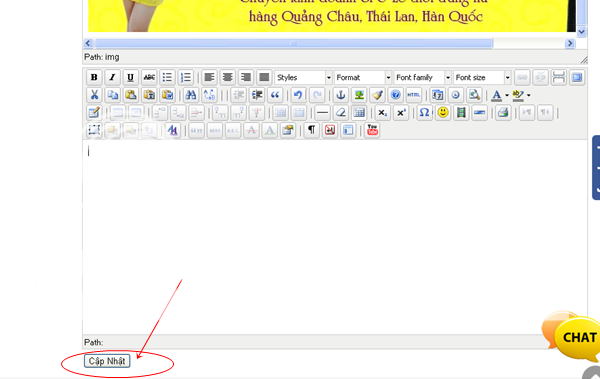The image size is (600, 379).
Task: Insert predefined template icon
Action: tap(348, 130)
